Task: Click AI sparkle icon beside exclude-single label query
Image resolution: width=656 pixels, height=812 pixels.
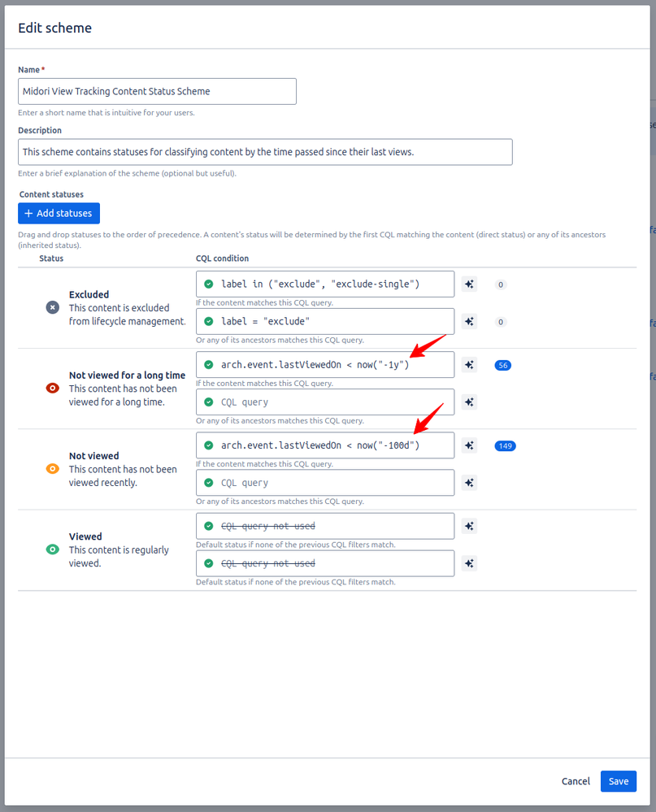Action: (469, 284)
